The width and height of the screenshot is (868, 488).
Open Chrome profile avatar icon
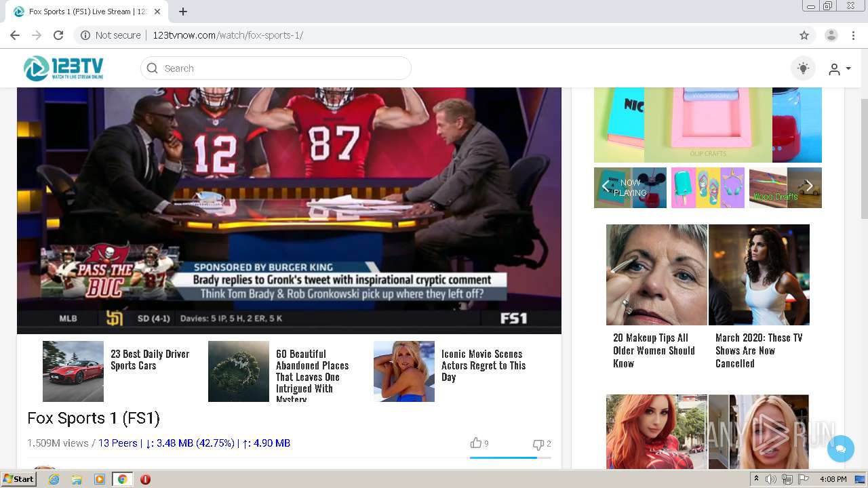(831, 35)
